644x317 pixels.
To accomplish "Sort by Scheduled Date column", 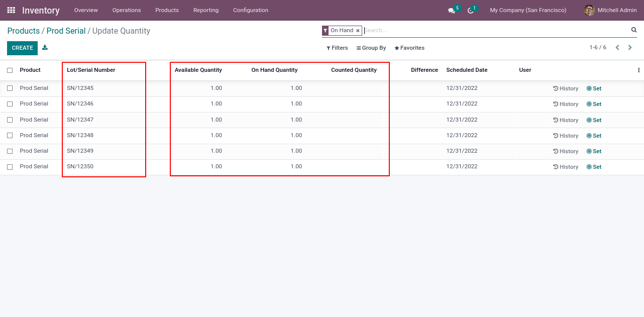I will (467, 70).
